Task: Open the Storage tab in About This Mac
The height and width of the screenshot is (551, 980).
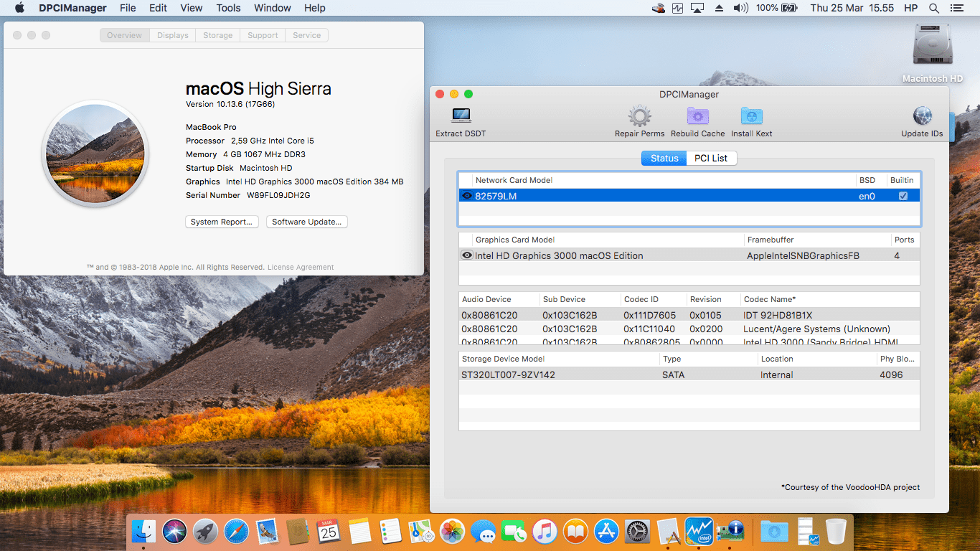Action: [x=217, y=35]
